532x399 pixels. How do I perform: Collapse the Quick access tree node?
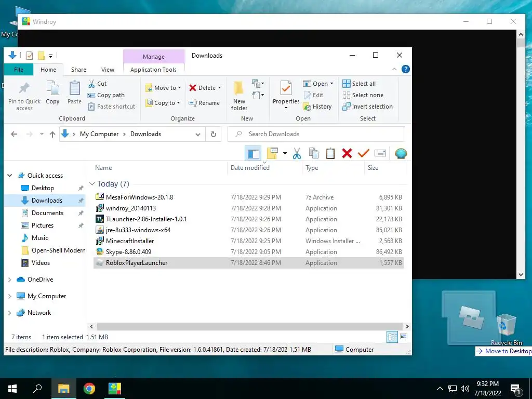(10, 176)
